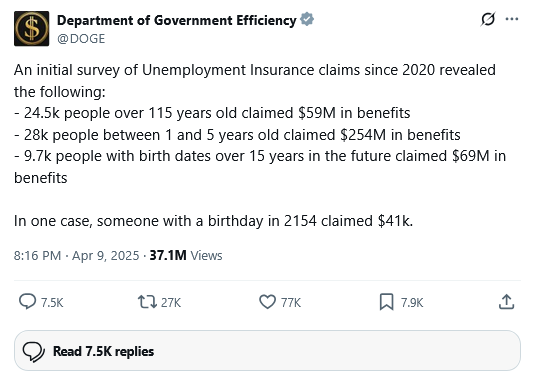Click the double speech bubble icon in the replies button
Image resolution: width=535 pixels, height=377 pixels.
(33, 352)
